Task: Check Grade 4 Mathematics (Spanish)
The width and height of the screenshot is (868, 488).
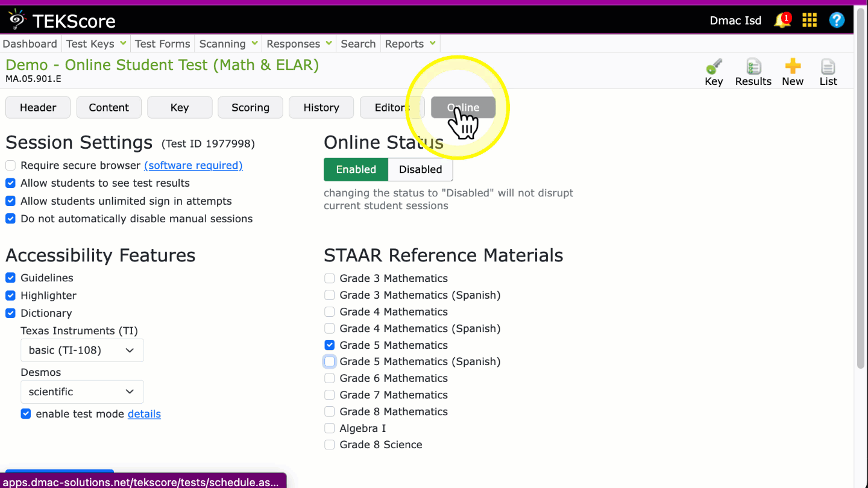Action: pos(329,328)
